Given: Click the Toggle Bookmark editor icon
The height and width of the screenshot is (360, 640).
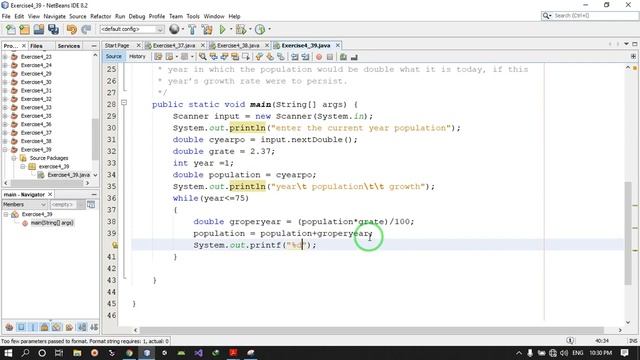Looking at the screenshot, I should pos(280,57).
